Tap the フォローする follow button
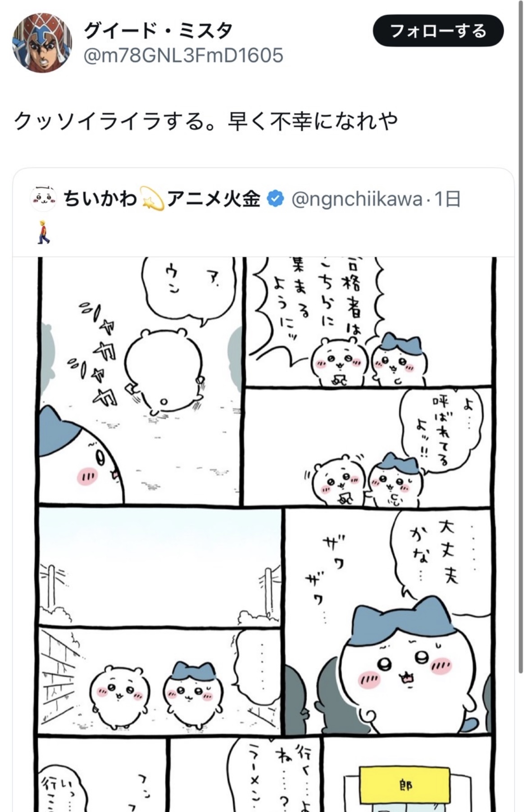The height and width of the screenshot is (812, 527). [x=438, y=31]
